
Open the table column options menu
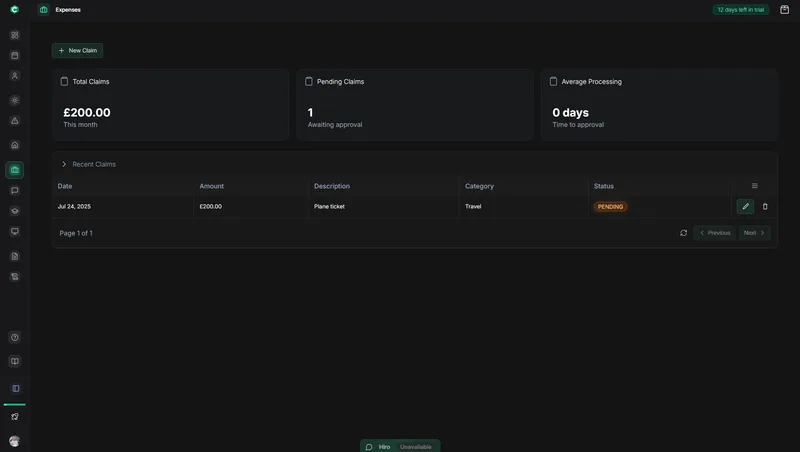click(755, 186)
